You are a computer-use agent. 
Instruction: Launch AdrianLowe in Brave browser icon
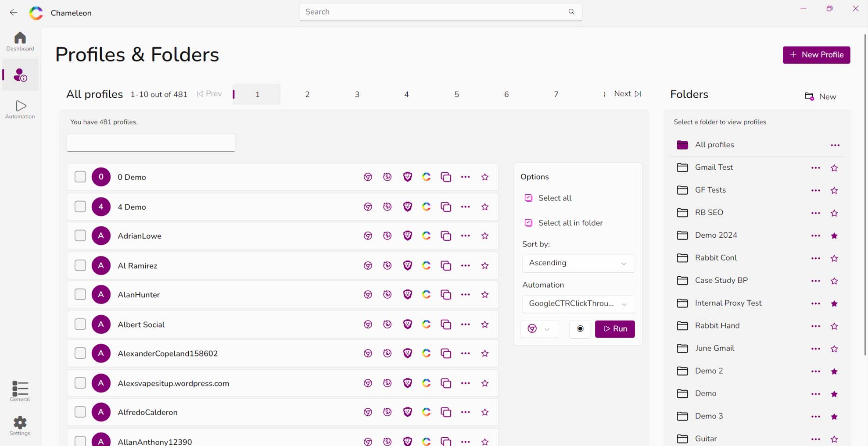point(408,236)
